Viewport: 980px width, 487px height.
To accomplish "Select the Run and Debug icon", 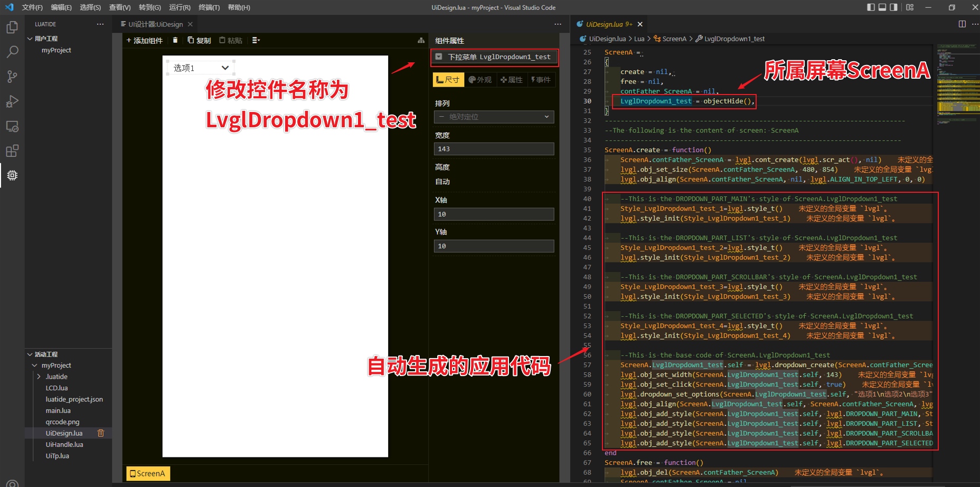I will coord(12,101).
